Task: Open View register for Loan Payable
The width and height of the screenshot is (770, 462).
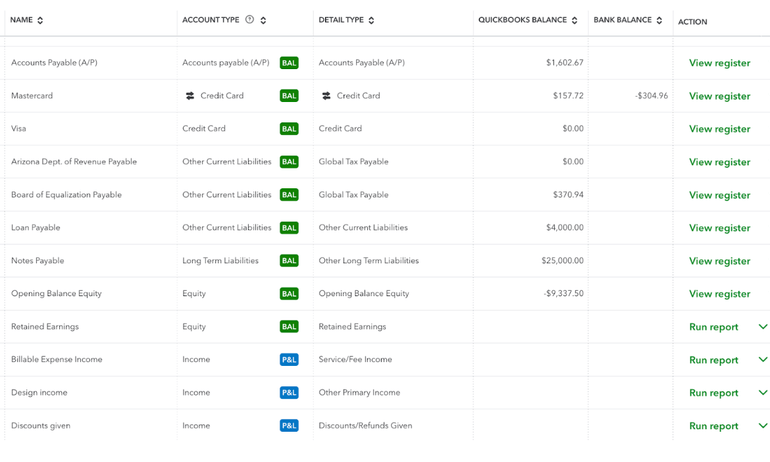Action: tap(719, 228)
